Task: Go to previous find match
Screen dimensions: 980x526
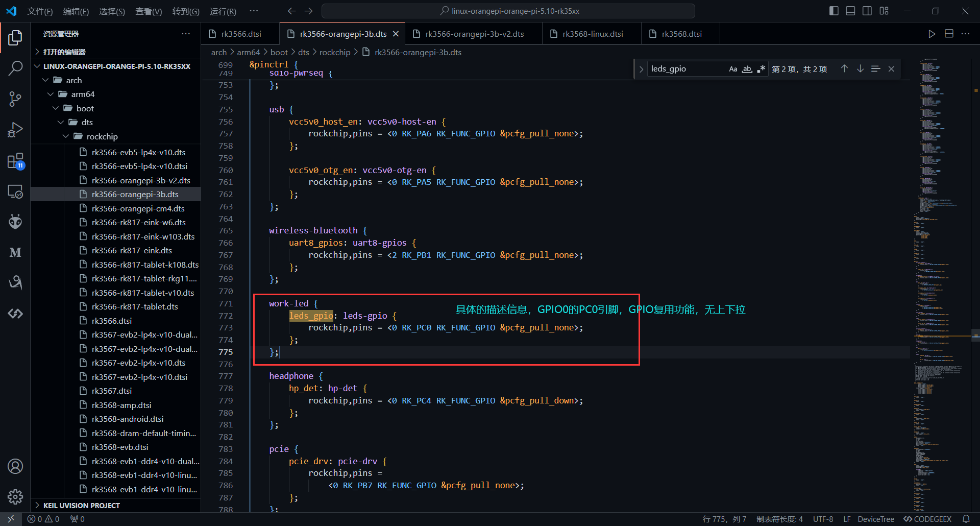Action: [844, 68]
